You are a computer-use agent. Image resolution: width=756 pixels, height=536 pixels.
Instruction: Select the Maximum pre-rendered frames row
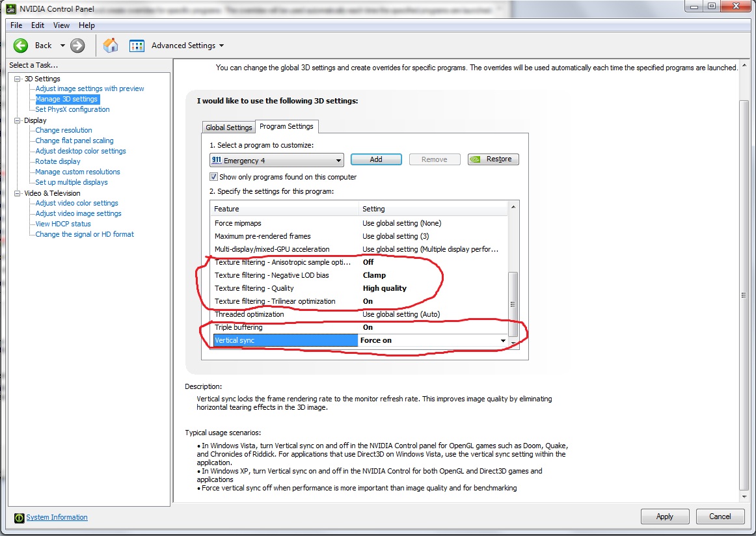coord(359,236)
